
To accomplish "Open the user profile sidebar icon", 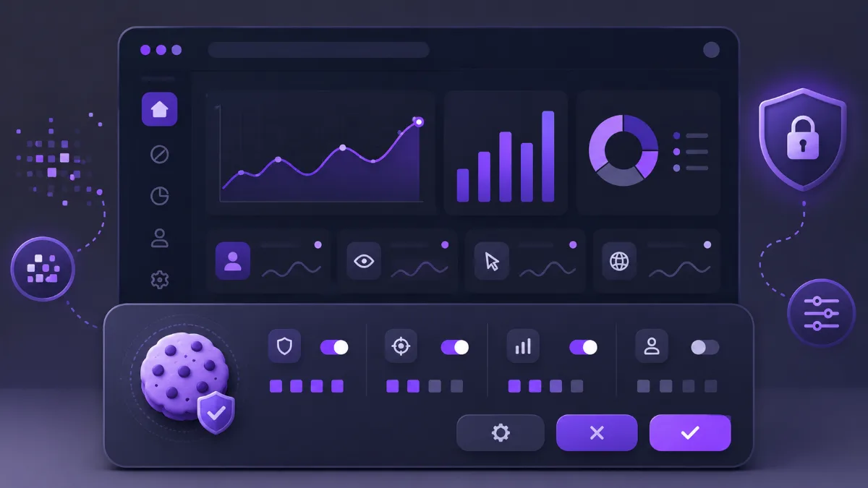I will point(159,238).
